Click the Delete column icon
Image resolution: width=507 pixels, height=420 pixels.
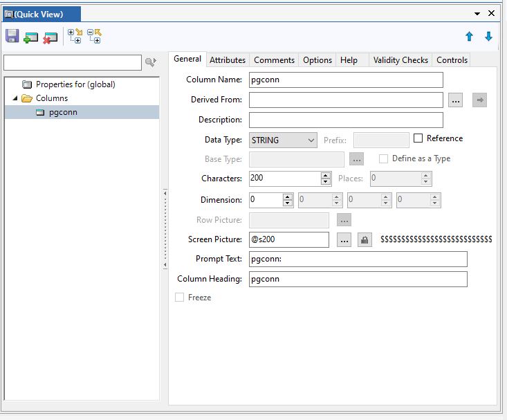click(x=50, y=37)
